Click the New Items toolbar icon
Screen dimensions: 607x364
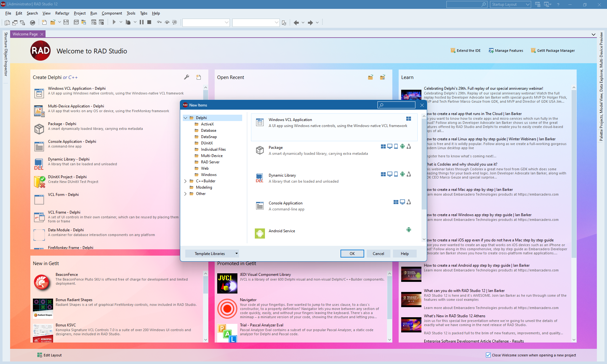tap(44, 22)
